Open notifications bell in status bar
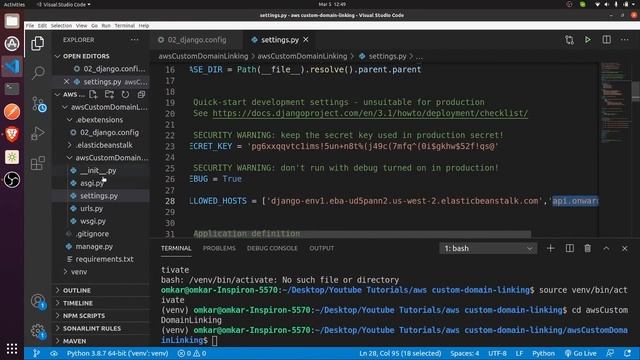The height and width of the screenshot is (360, 640). click(x=627, y=353)
